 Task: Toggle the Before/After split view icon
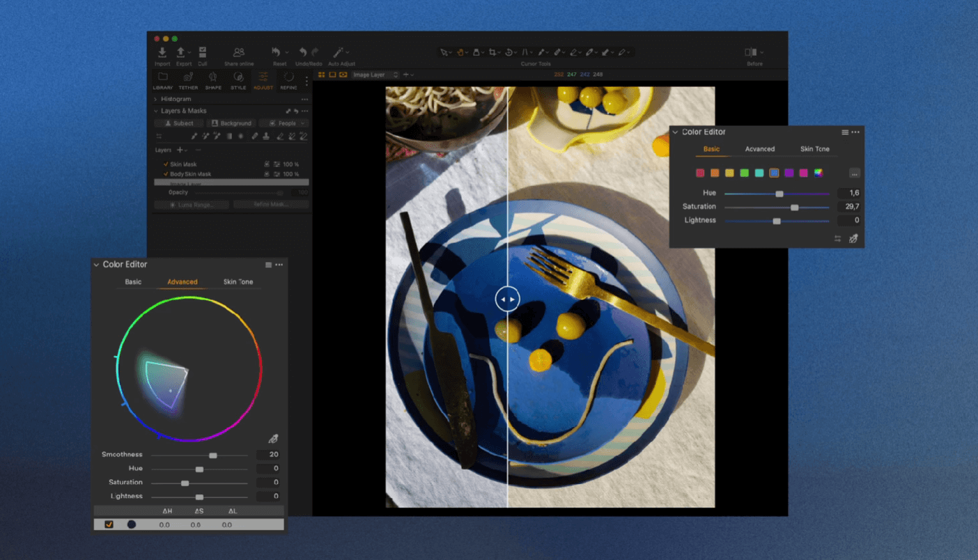750,52
